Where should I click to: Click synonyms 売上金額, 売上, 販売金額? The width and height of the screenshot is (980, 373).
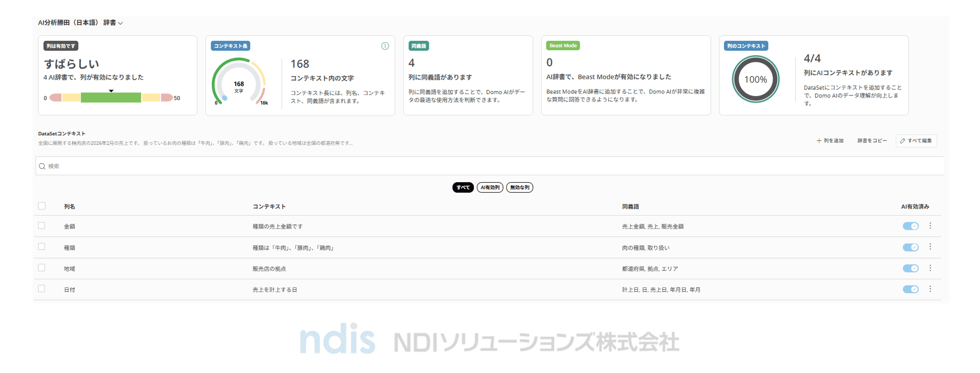coord(653,227)
